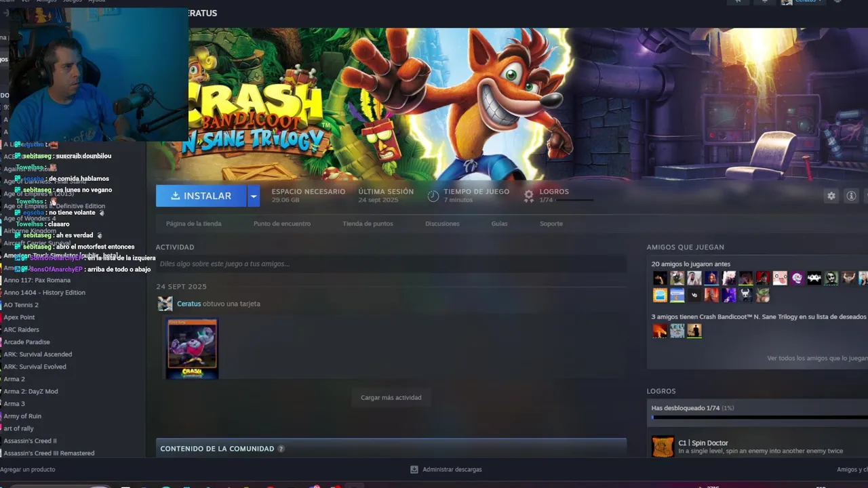The height and width of the screenshot is (488, 868).
Task: Open the Yoda friend avatar
Action: pyautogui.click(x=763, y=295)
